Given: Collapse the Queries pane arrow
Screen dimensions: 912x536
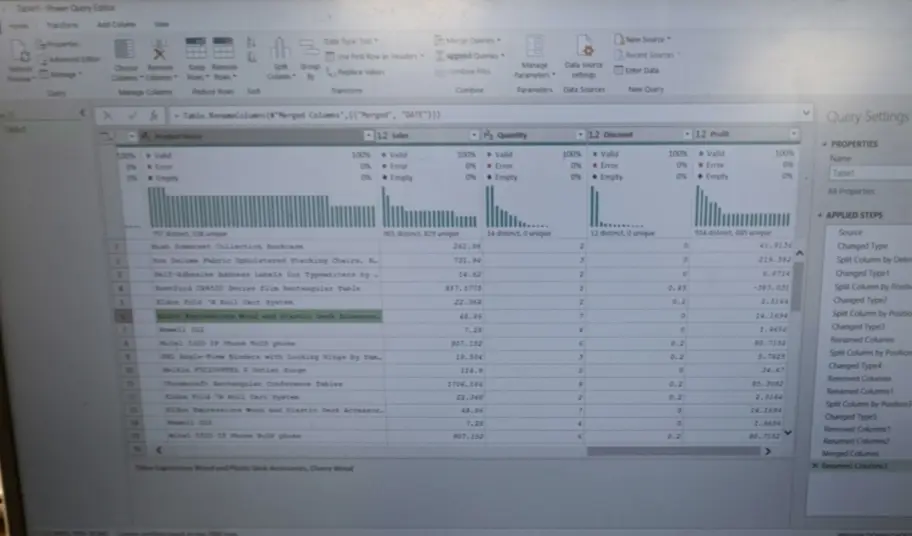Looking at the screenshot, I should [x=82, y=113].
